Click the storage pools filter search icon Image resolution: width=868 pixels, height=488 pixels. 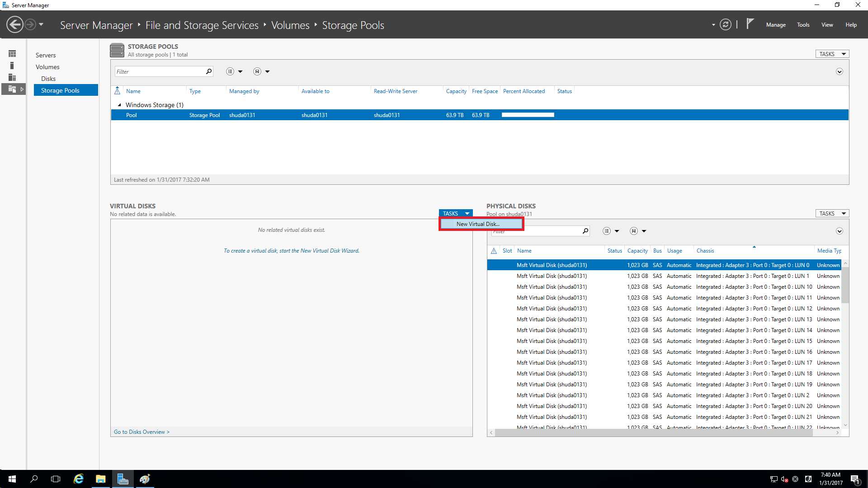209,71
